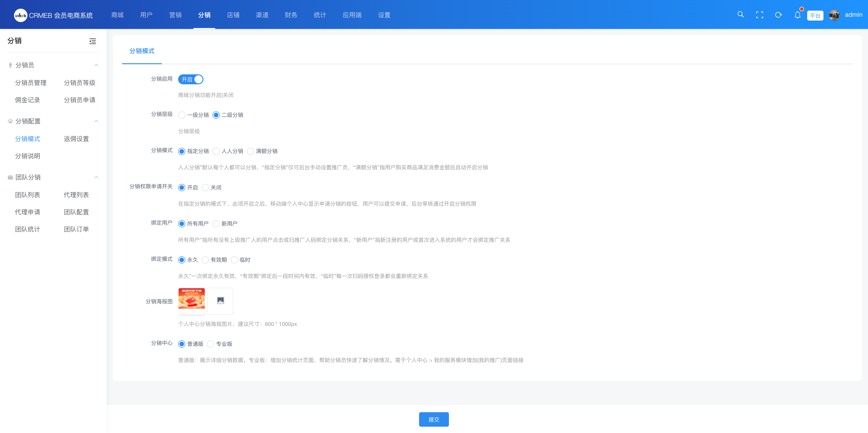Click the existing 分销海报图 thumbnail

click(x=191, y=299)
